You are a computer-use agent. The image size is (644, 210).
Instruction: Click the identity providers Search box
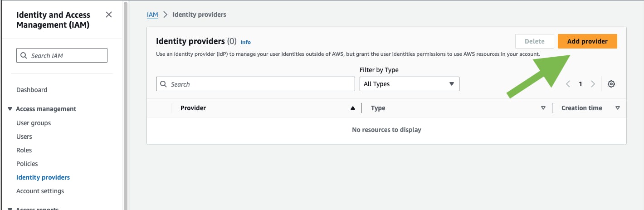[255, 84]
